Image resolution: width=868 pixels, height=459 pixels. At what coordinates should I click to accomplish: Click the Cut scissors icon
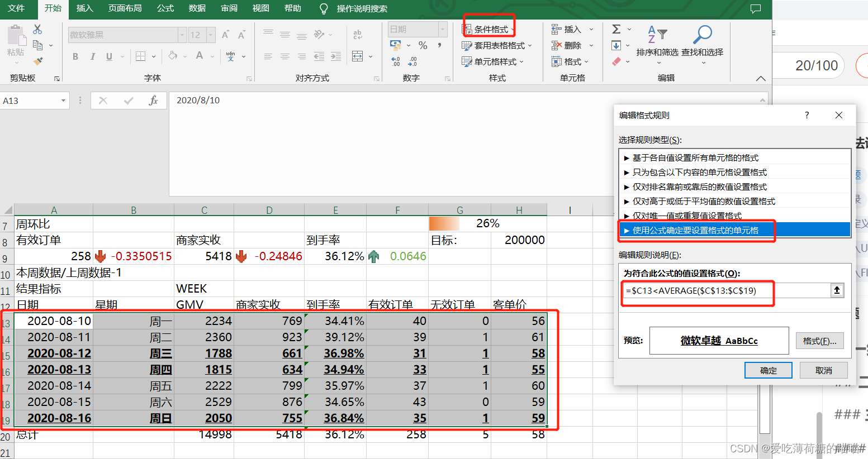pyautogui.click(x=37, y=29)
